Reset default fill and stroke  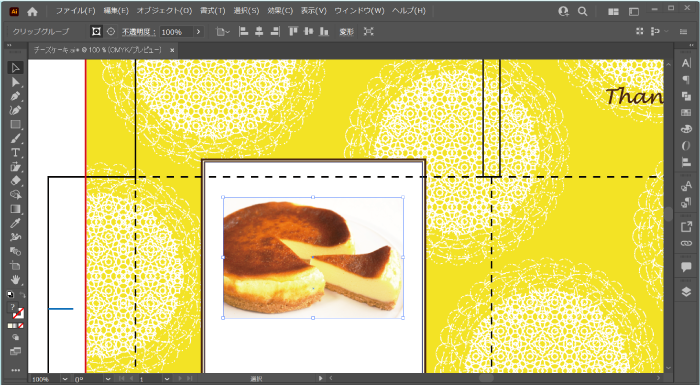(x=10, y=295)
